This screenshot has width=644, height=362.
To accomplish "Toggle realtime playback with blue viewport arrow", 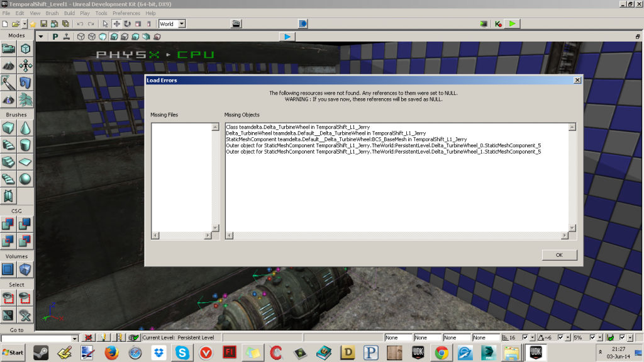I will (287, 37).
